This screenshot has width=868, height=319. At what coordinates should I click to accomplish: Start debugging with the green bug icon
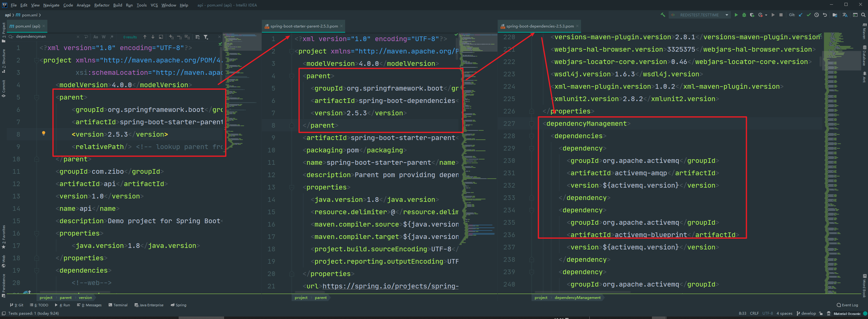pyautogui.click(x=744, y=15)
